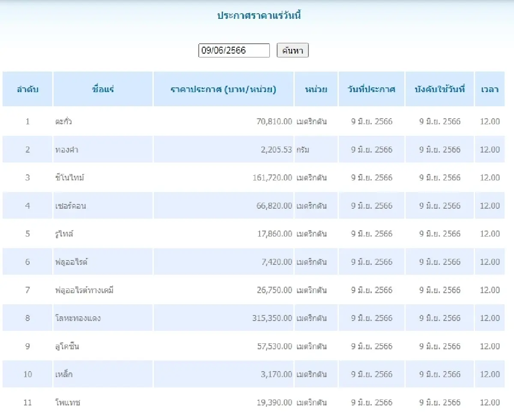Click row number 5 in the ลำดับ column

click(27, 234)
